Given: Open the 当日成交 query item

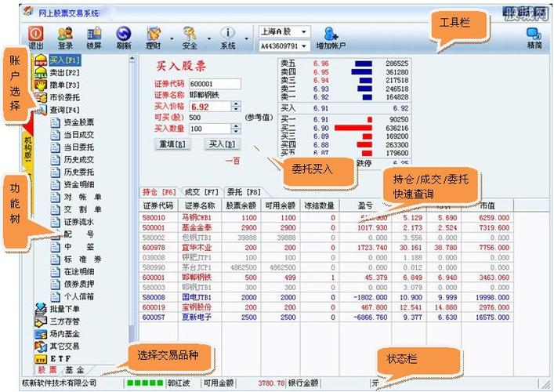Looking at the screenshot, I should tap(73, 135).
